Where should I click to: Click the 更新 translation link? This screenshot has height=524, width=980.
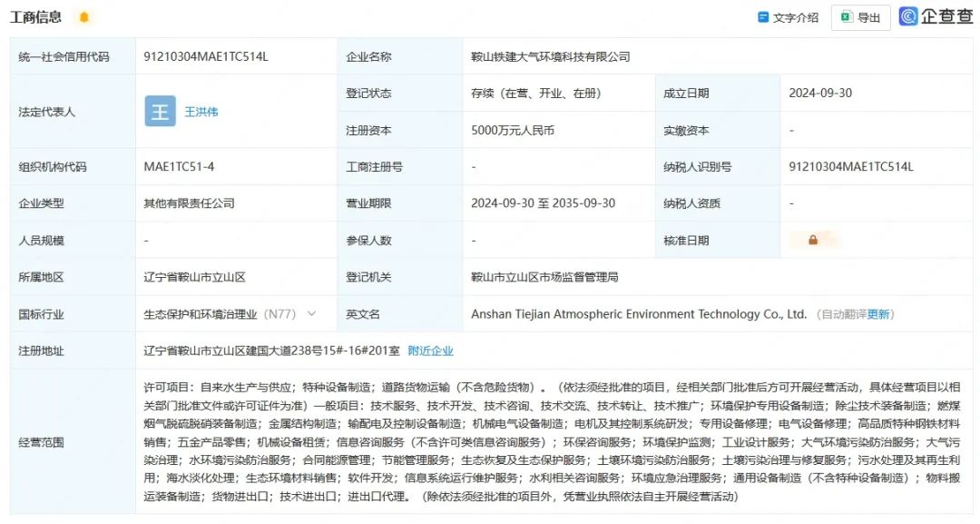(878, 314)
